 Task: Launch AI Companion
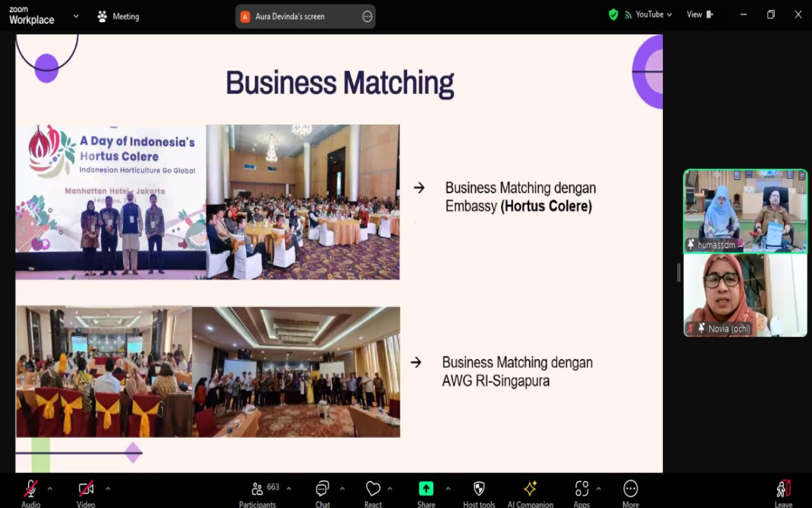tap(530, 489)
